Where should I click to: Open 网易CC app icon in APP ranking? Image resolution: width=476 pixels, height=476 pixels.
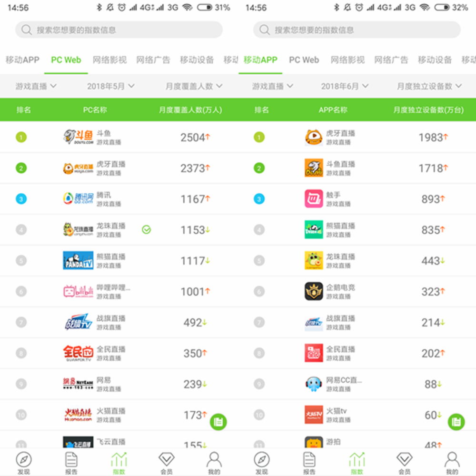pos(314,384)
